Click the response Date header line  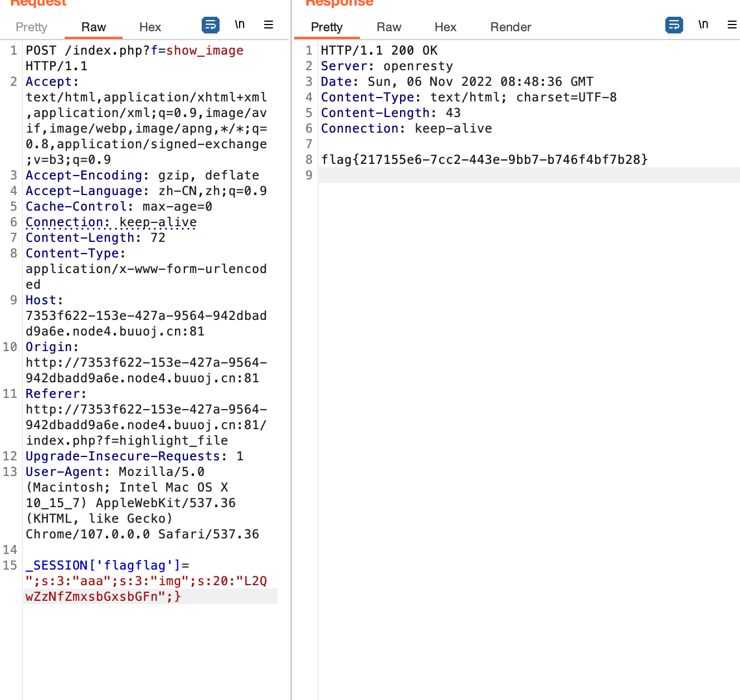tap(457, 81)
